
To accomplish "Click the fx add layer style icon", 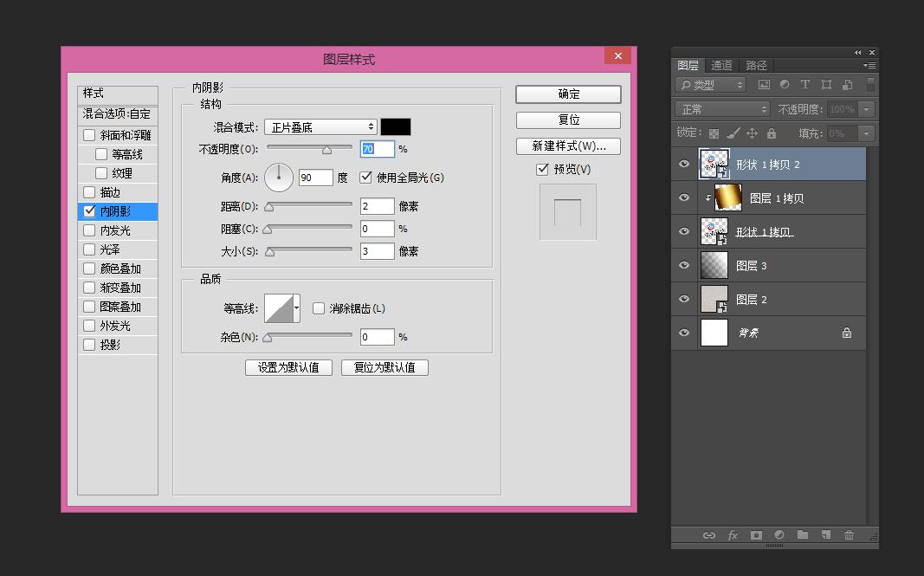I will [733, 535].
